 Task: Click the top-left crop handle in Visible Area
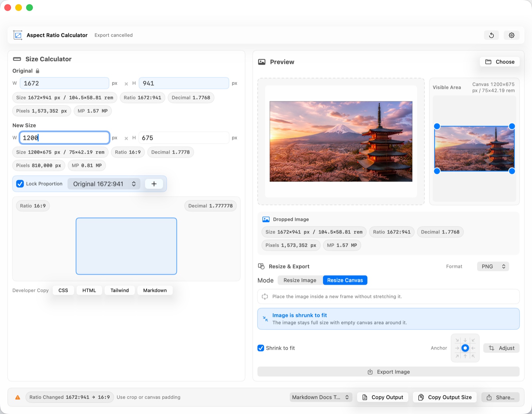[437, 126]
